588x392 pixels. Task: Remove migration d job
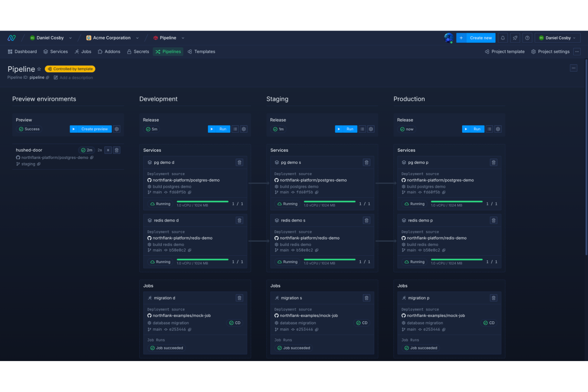click(x=240, y=298)
